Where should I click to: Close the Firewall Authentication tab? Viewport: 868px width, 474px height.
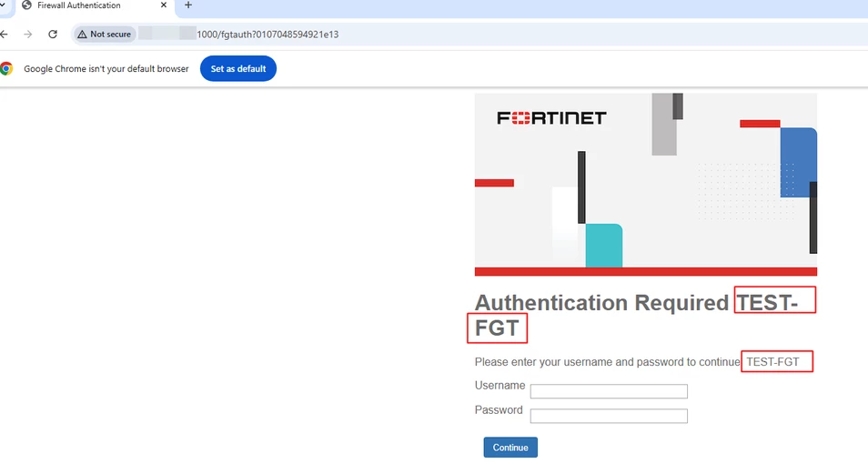[x=163, y=5]
